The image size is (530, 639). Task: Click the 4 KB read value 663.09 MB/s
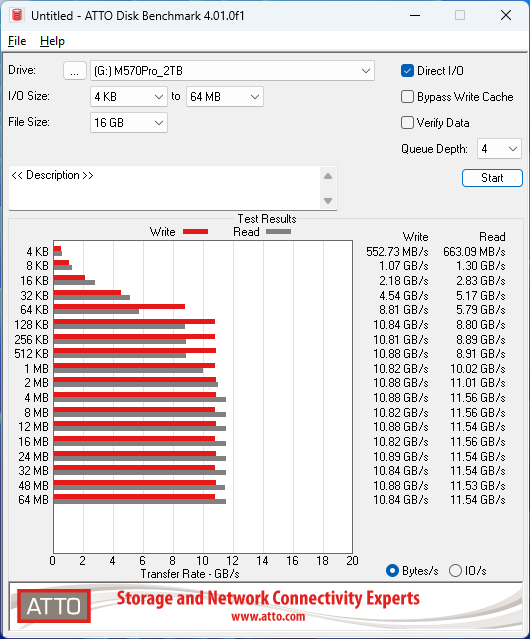[x=474, y=252]
